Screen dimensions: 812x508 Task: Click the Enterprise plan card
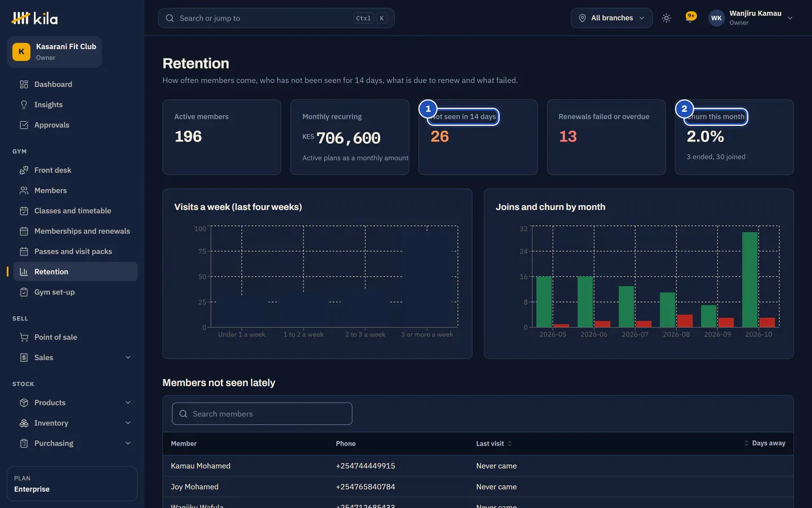pyautogui.click(x=72, y=484)
